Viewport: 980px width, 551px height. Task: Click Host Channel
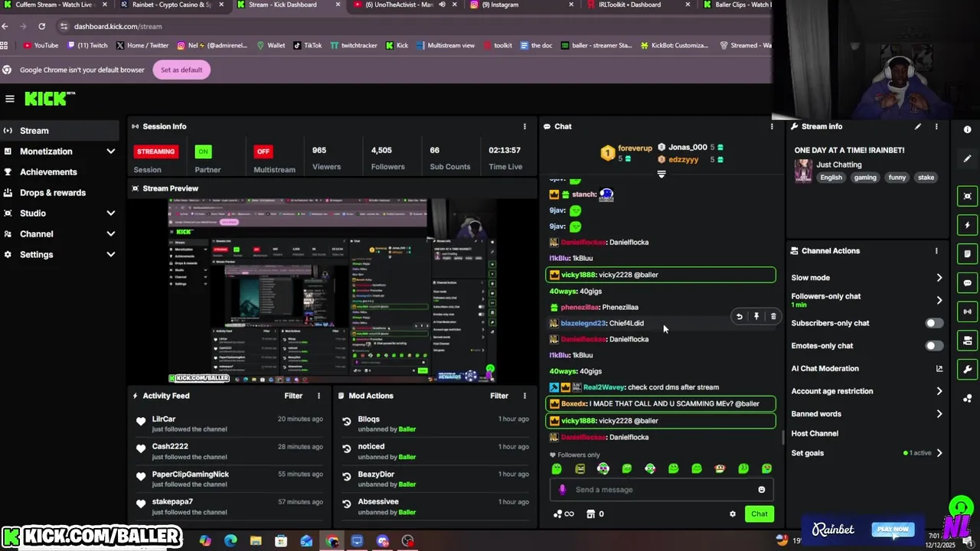click(x=815, y=433)
